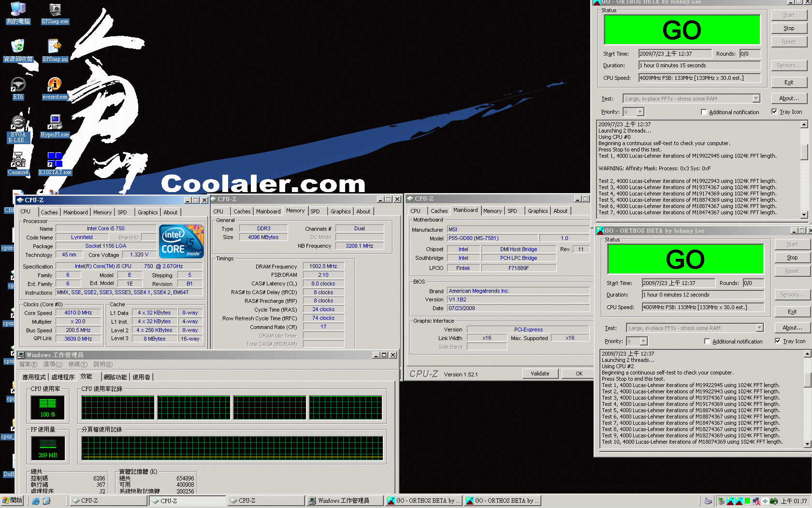Click the BIOS date 07/23/2009
Viewport: 812px width, 508px height.
(x=518, y=308)
